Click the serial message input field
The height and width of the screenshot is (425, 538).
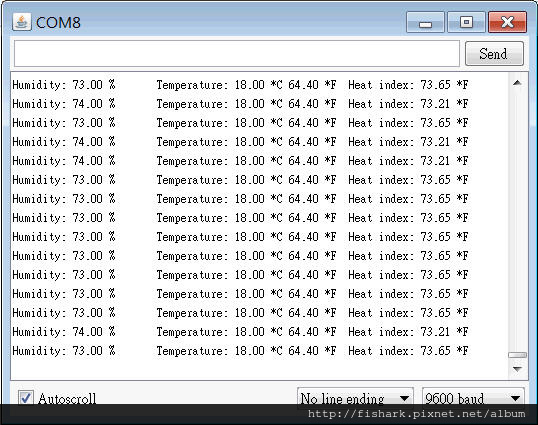click(237, 54)
